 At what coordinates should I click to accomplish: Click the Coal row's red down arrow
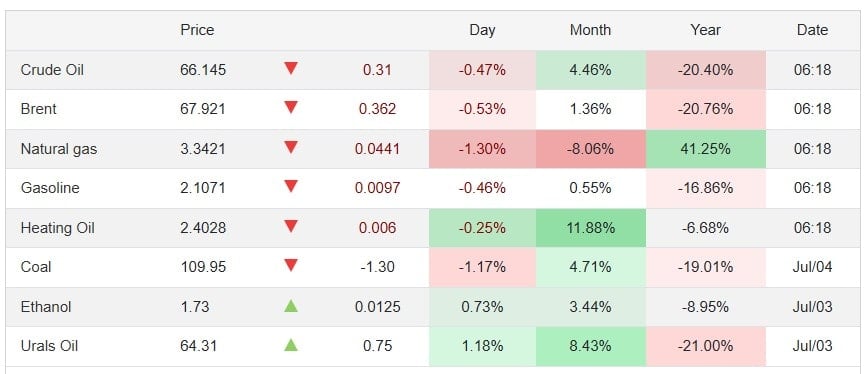coord(291,266)
